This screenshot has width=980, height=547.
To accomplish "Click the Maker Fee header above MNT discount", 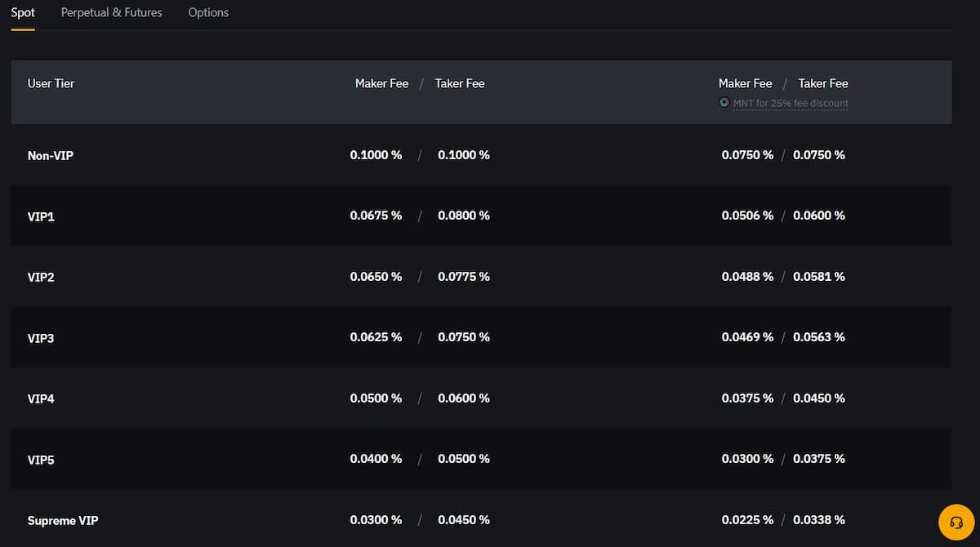I will point(745,83).
